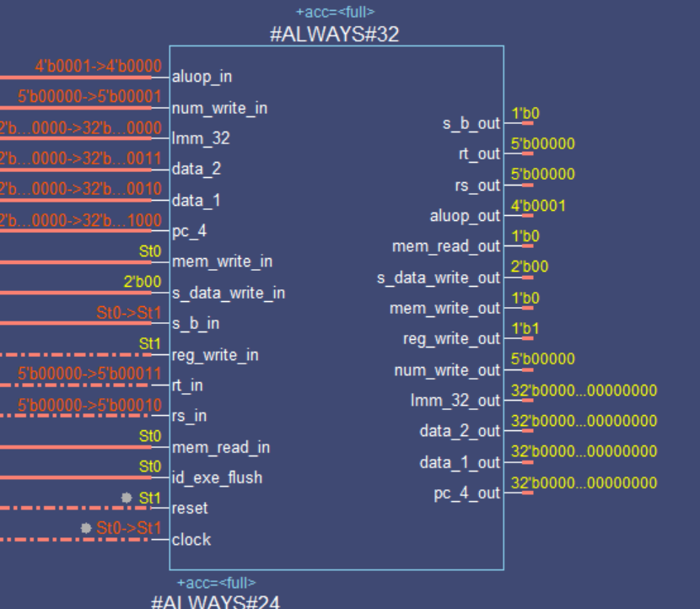Screen dimensions: 700x609
Task: Click the reg_write_out output port
Action: tap(452, 339)
